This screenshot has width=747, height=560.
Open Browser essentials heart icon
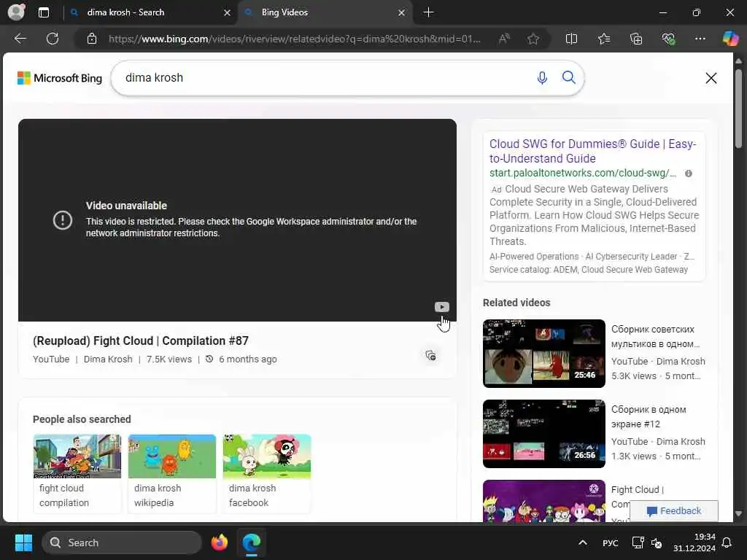(x=668, y=39)
